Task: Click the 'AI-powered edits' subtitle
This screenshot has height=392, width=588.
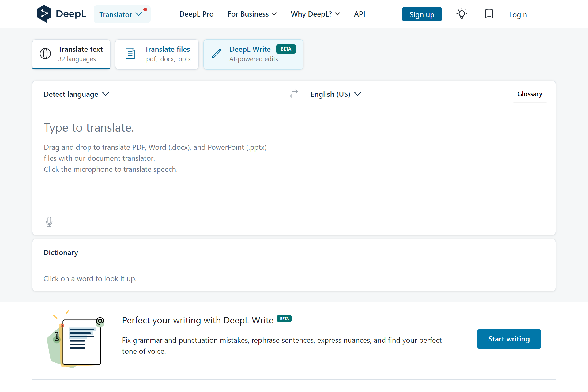Action: (254, 59)
